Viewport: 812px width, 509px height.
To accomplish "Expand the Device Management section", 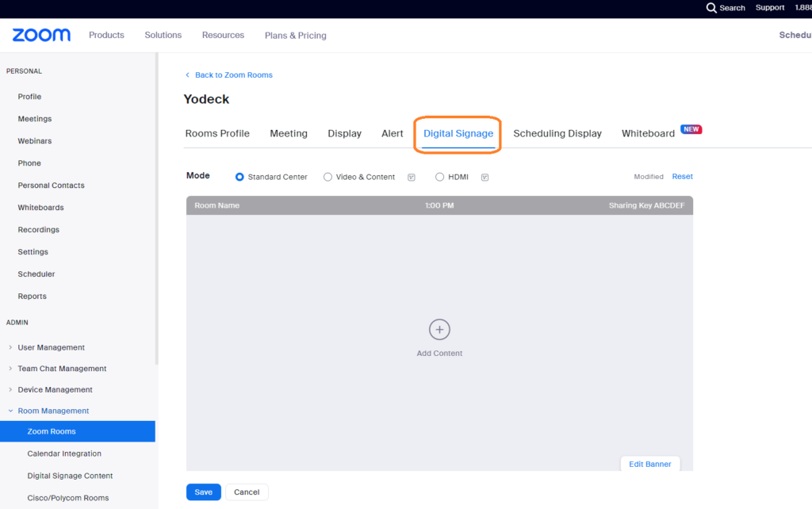I will [x=55, y=389].
